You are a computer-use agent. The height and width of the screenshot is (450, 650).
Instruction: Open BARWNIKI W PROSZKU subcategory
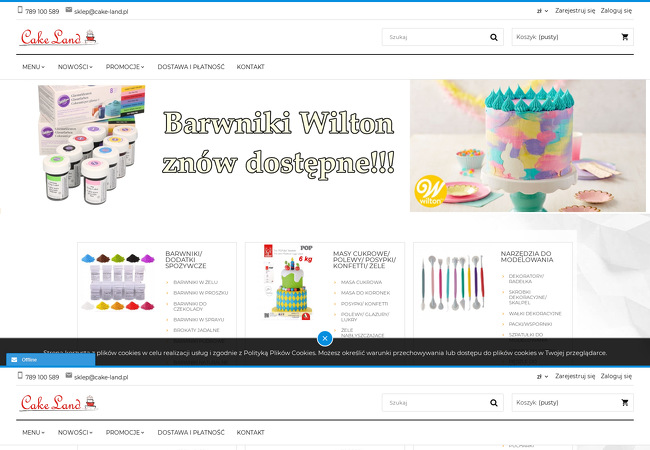tap(201, 293)
